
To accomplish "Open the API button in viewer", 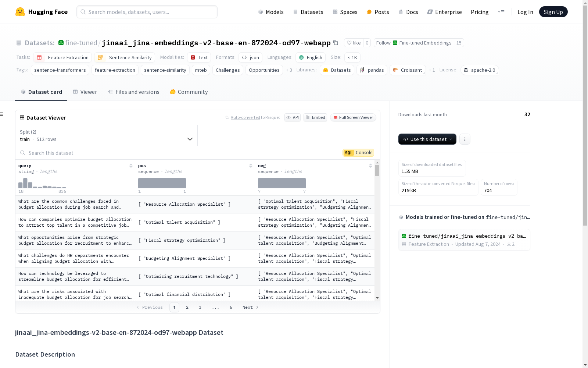I will pyautogui.click(x=293, y=117).
